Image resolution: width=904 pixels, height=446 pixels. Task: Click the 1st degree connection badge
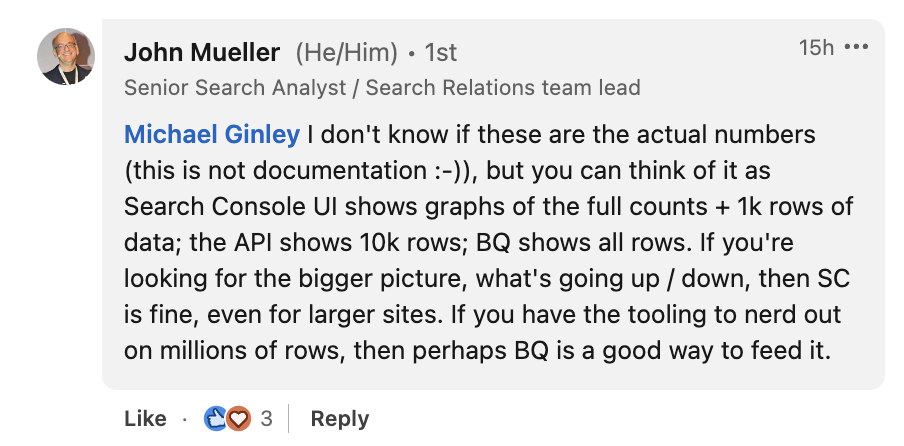(441, 51)
